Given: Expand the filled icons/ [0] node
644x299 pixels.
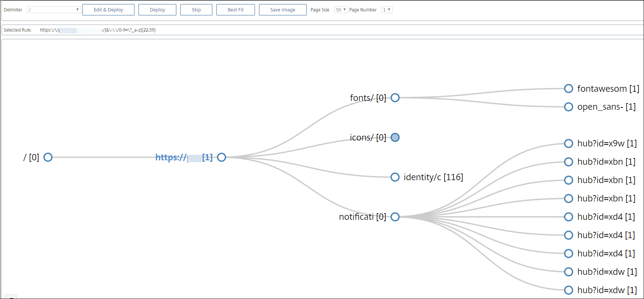Looking at the screenshot, I should (395, 138).
